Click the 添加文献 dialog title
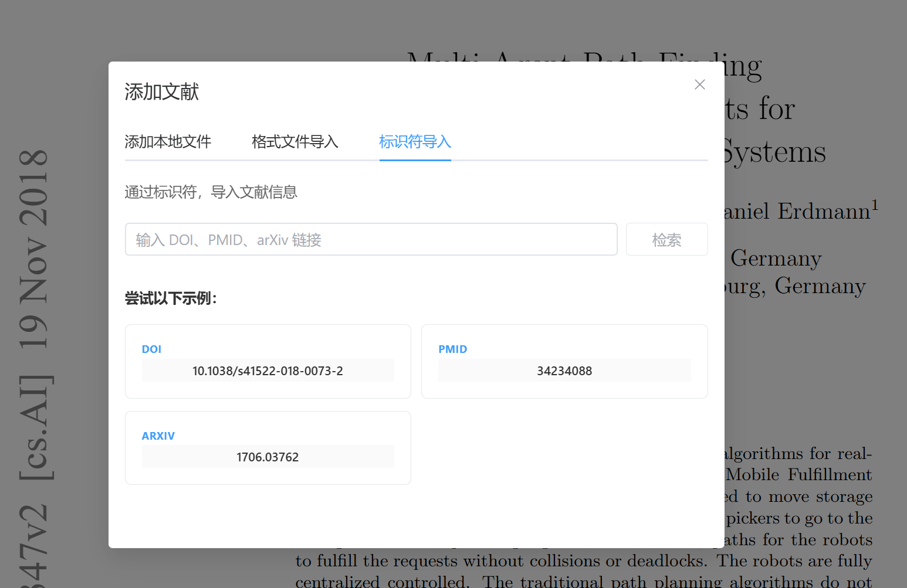The height and width of the screenshot is (588, 907). (x=161, y=92)
